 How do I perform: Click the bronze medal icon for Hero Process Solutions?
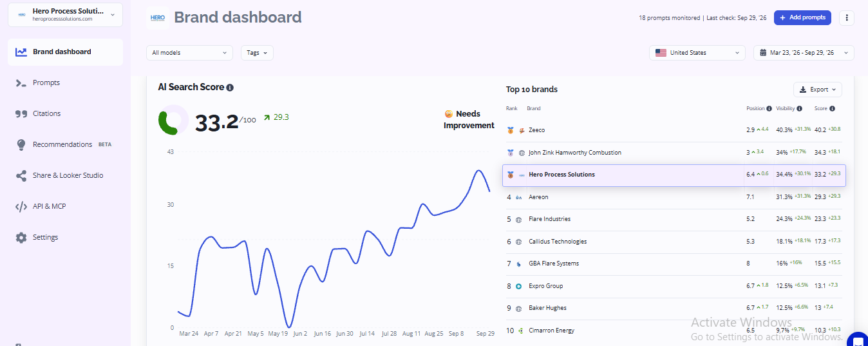[510, 175]
